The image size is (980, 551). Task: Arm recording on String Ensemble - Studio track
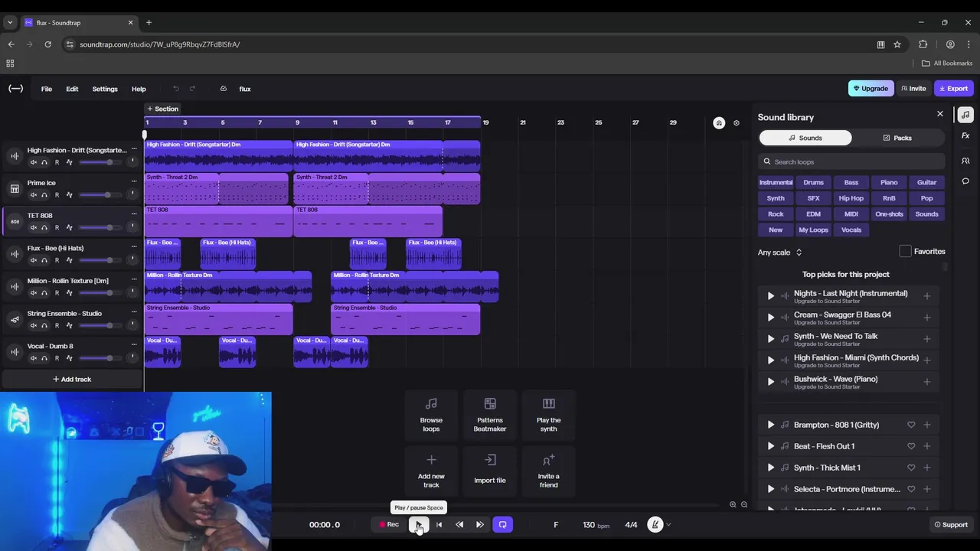point(57,325)
